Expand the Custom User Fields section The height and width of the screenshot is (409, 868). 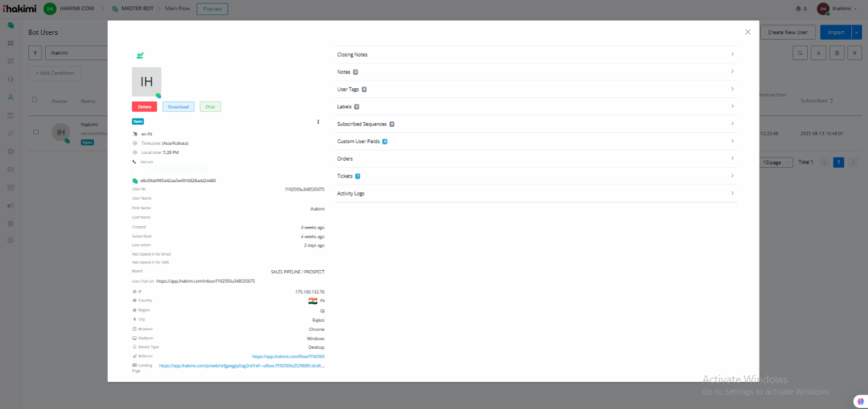tap(536, 141)
